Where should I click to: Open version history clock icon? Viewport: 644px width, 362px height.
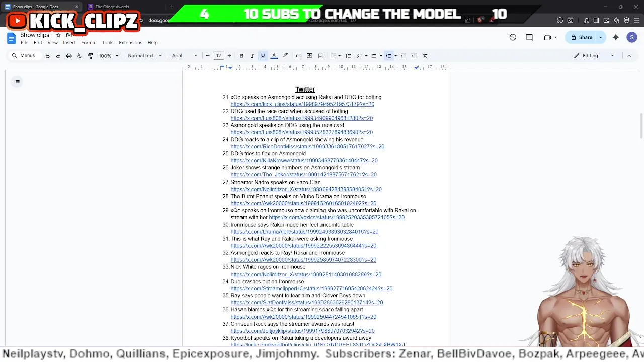(513, 37)
